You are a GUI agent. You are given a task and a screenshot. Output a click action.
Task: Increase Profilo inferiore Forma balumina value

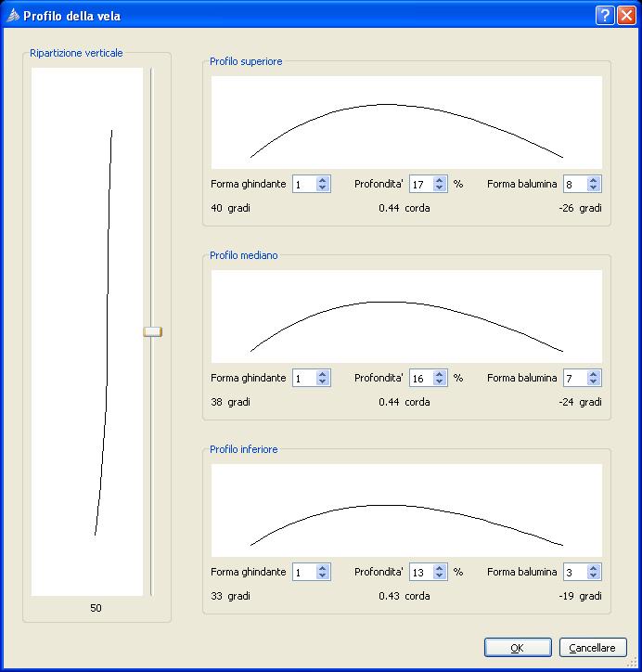594,568
